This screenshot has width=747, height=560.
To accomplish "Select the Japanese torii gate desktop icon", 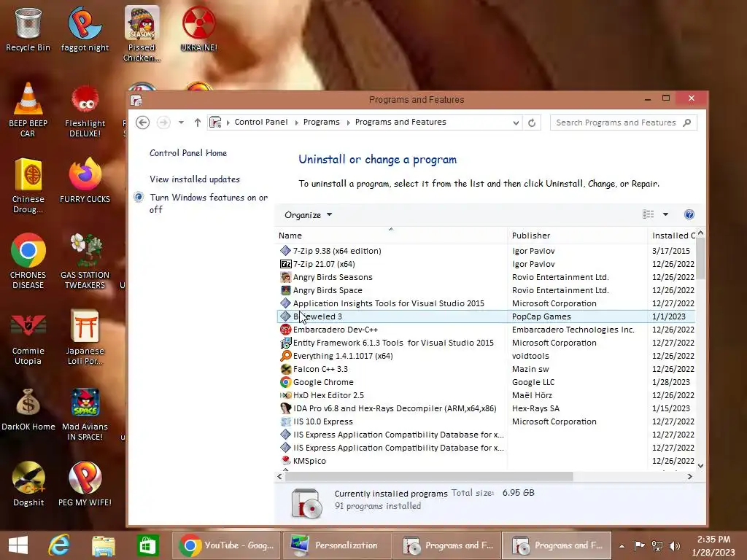I will pyautogui.click(x=85, y=337).
